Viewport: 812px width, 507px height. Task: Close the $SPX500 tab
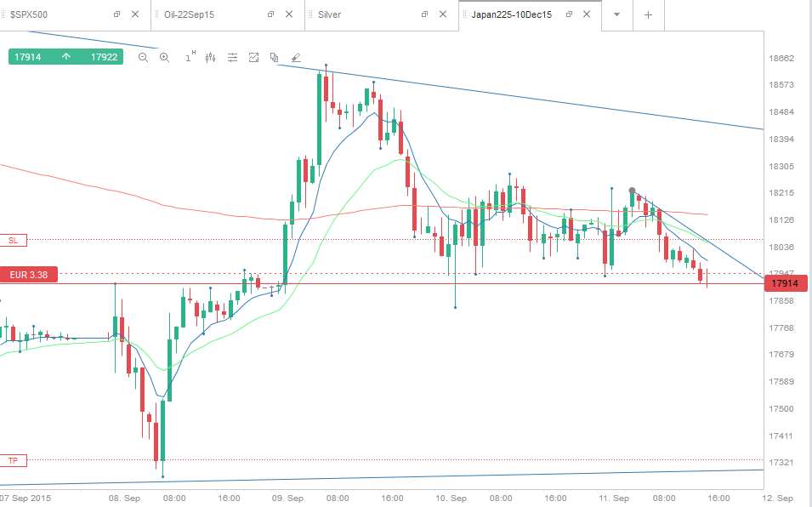(x=135, y=14)
